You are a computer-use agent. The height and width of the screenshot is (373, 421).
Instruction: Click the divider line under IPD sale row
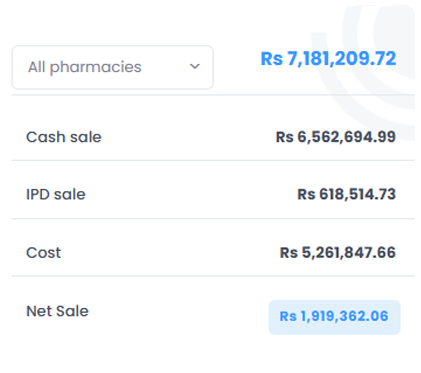pos(213,219)
